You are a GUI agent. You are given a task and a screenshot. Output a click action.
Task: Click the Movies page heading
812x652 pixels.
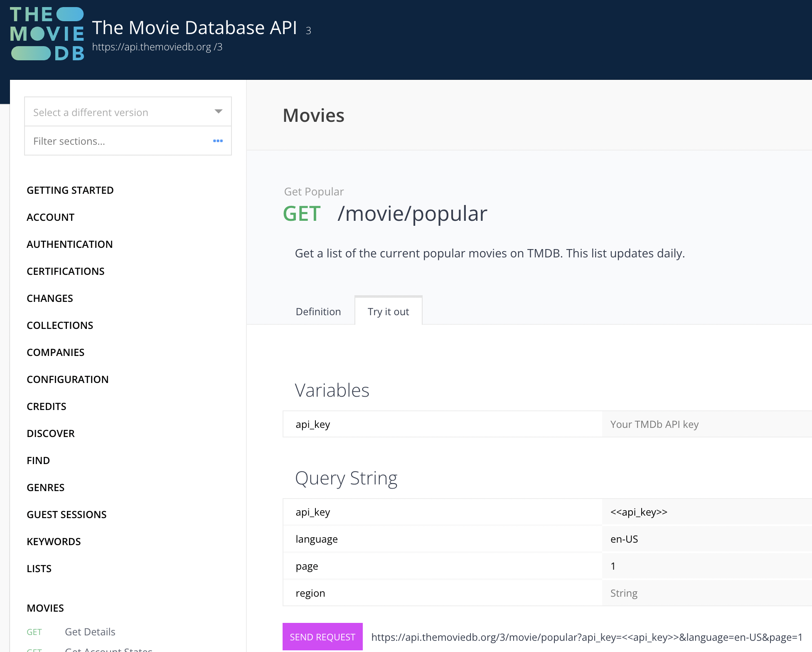coord(313,115)
